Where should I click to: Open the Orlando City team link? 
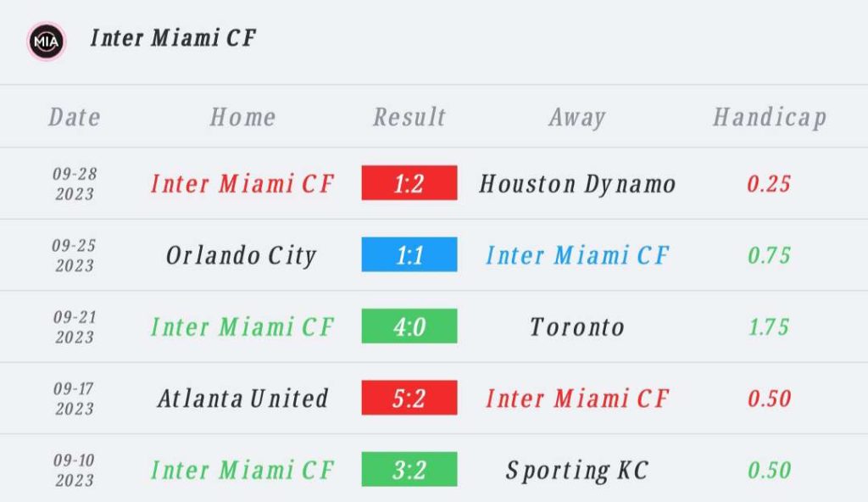click(x=242, y=255)
